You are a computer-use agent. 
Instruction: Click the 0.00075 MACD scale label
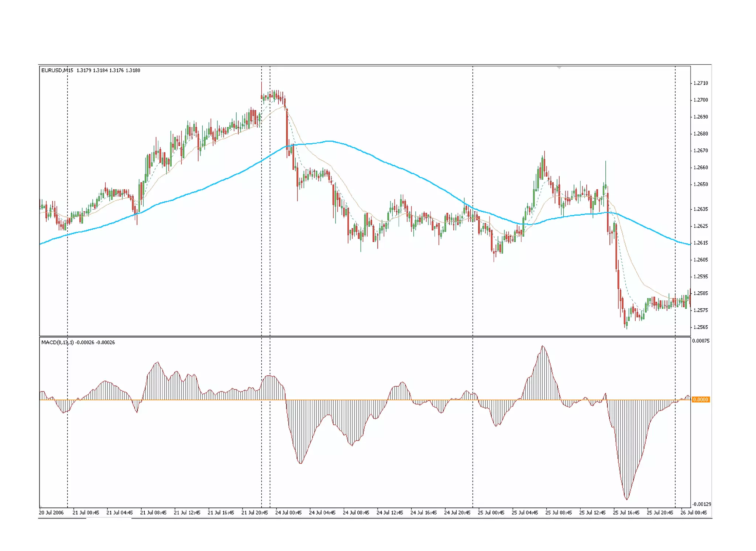point(701,341)
